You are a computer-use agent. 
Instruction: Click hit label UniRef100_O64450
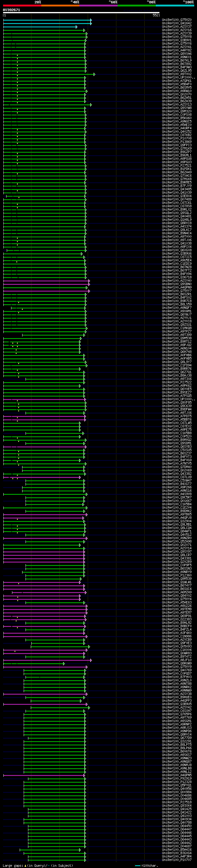point(177,826)
